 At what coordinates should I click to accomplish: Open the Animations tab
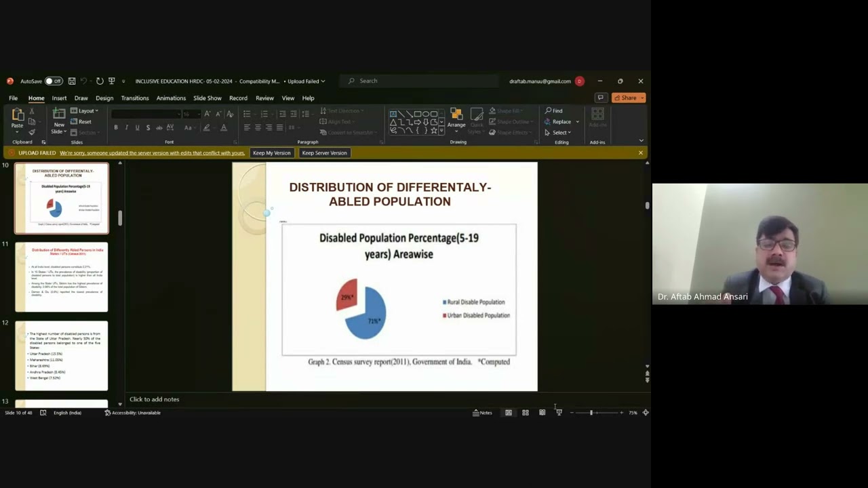coord(171,98)
